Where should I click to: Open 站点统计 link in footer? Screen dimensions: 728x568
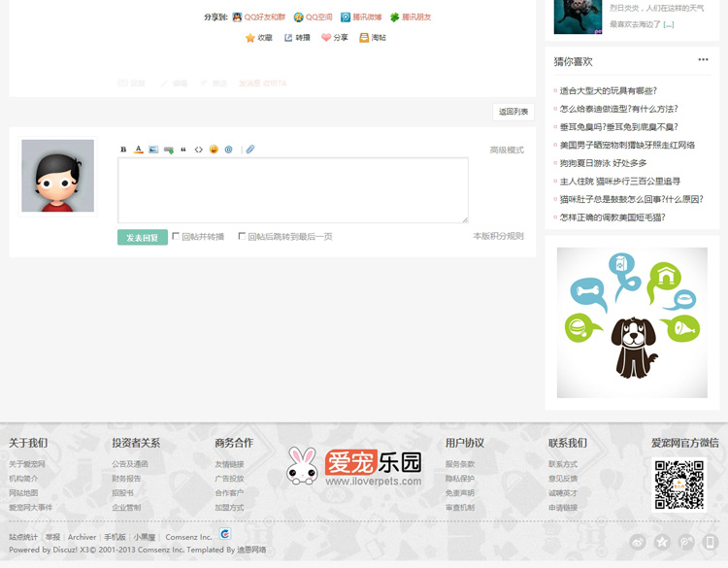23,537
